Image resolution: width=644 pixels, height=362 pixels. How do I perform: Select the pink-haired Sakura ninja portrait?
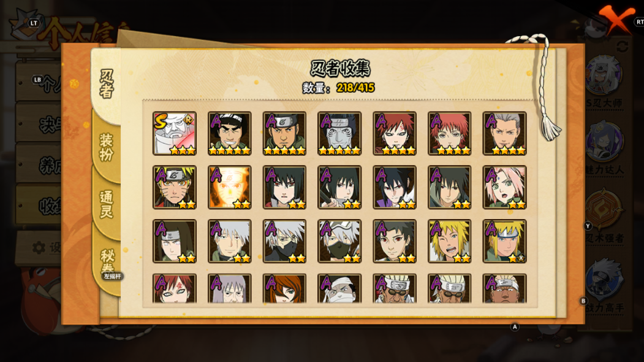click(x=505, y=187)
